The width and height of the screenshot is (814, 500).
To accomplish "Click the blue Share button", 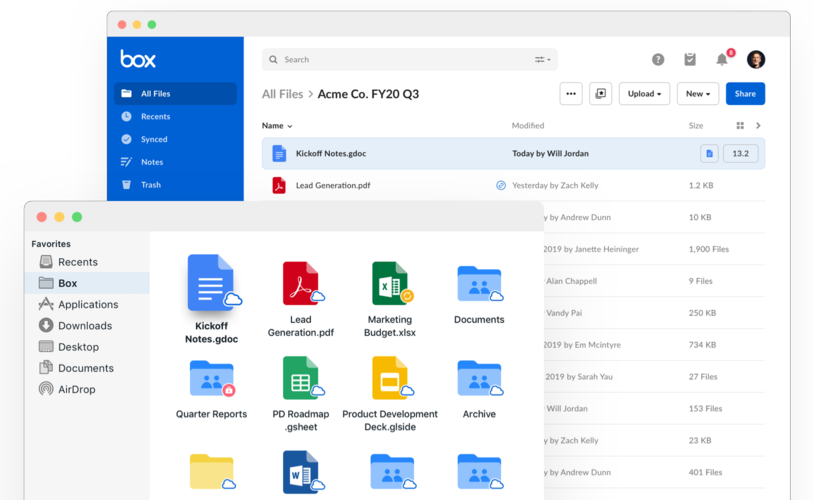I will coord(745,94).
